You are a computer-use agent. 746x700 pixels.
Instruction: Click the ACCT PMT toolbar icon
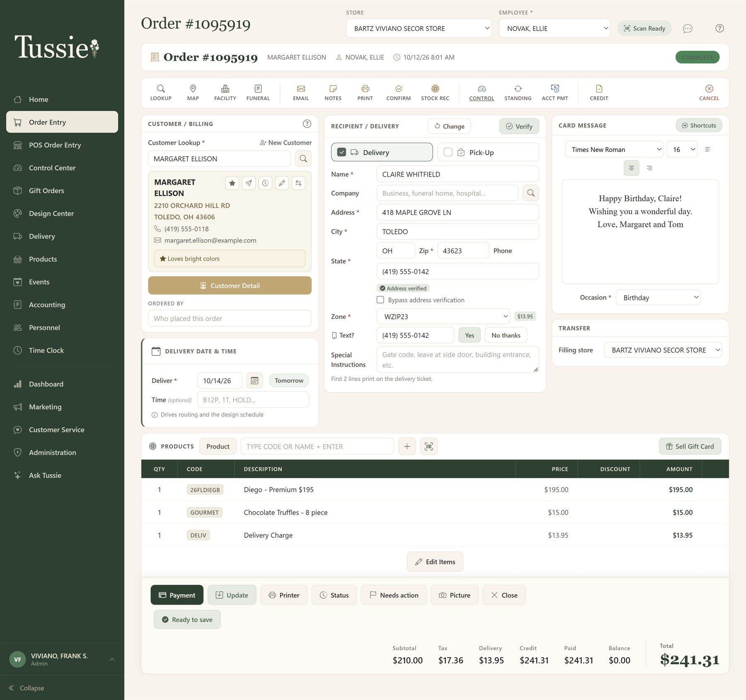tap(555, 92)
